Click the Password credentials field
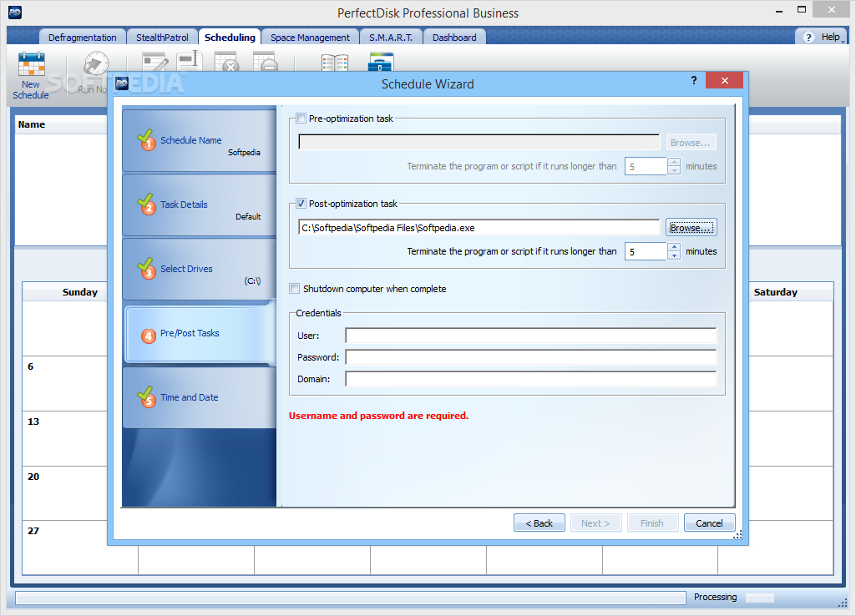This screenshot has width=856, height=616. pyautogui.click(x=530, y=357)
